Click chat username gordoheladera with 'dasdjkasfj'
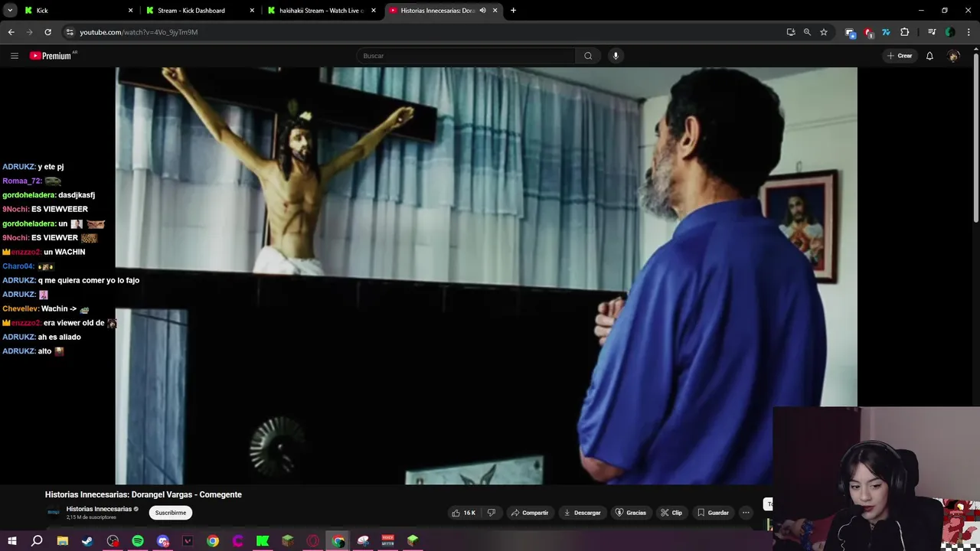The image size is (980, 551). click(28, 195)
